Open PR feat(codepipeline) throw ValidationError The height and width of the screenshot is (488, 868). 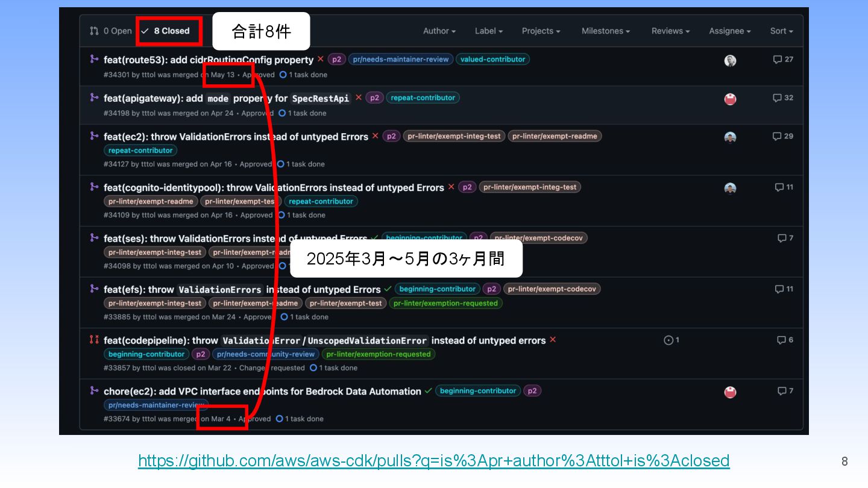point(324,340)
